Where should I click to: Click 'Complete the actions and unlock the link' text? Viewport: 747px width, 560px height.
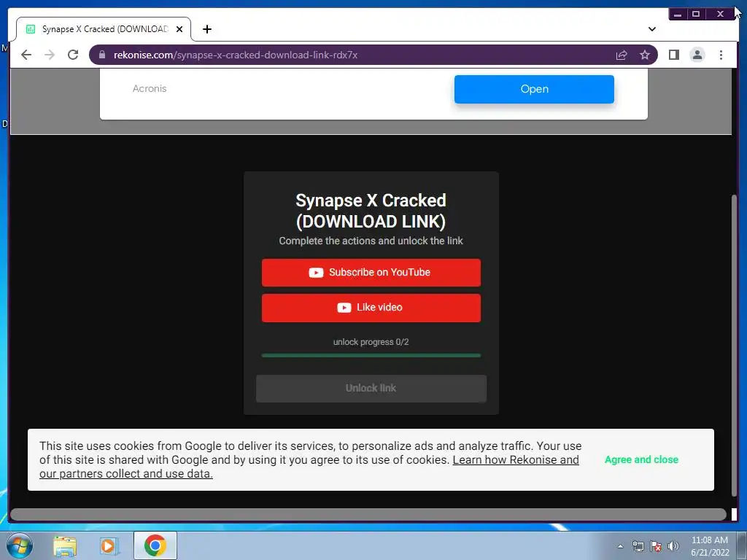(x=371, y=241)
